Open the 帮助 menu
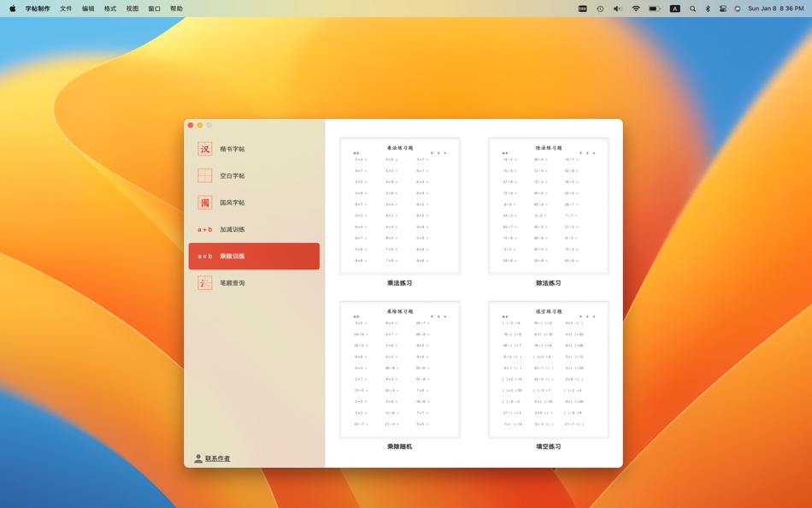Image resolution: width=812 pixels, height=508 pixels. click(177, 9)
